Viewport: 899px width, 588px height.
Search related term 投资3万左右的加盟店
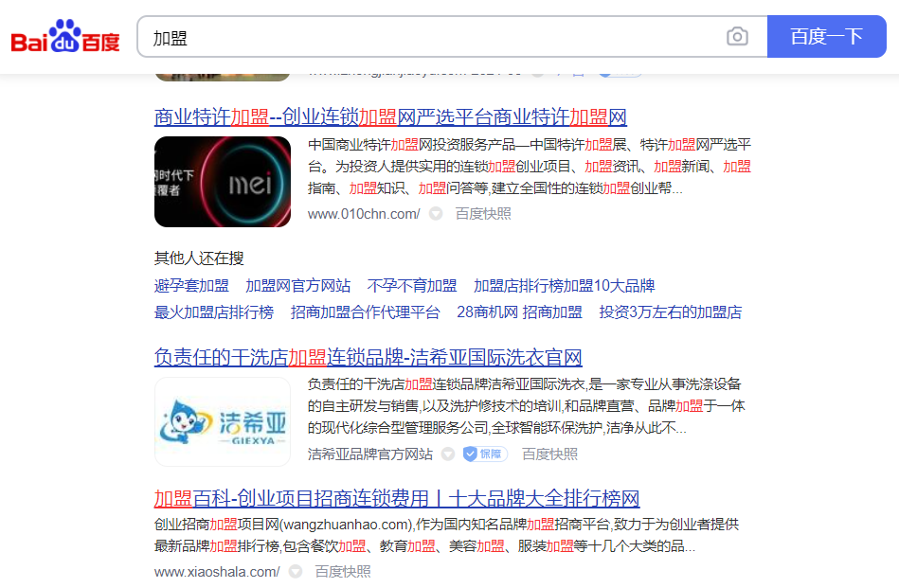click(670, 312)
